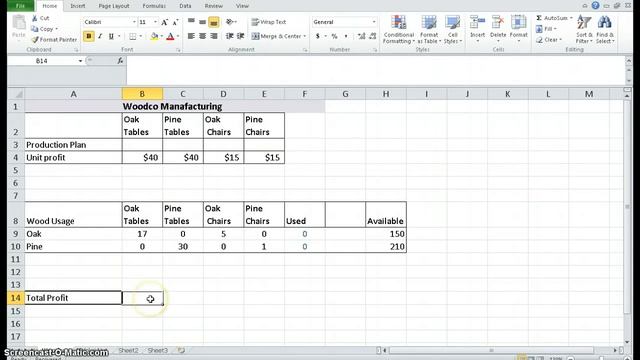The width and height of the screenshot is (640, 360).
Task: Switch to the View tab
Action: click(x=242, y=6)
